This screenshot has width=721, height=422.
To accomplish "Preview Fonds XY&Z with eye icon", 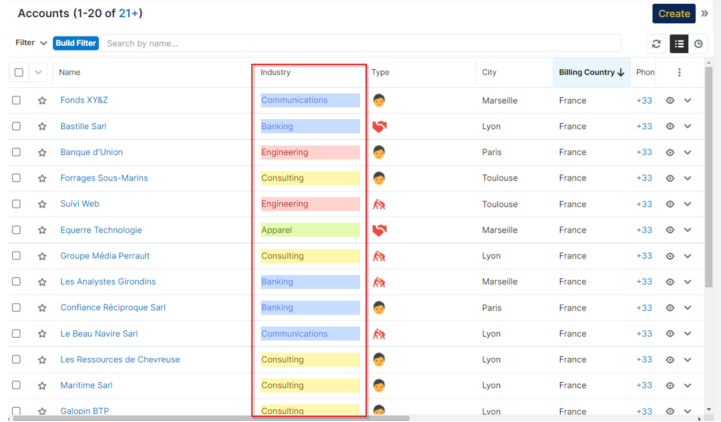I will coord(670,100).
